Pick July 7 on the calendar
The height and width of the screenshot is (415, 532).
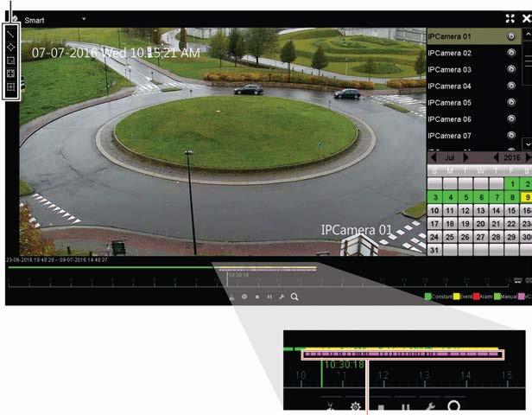497,197
